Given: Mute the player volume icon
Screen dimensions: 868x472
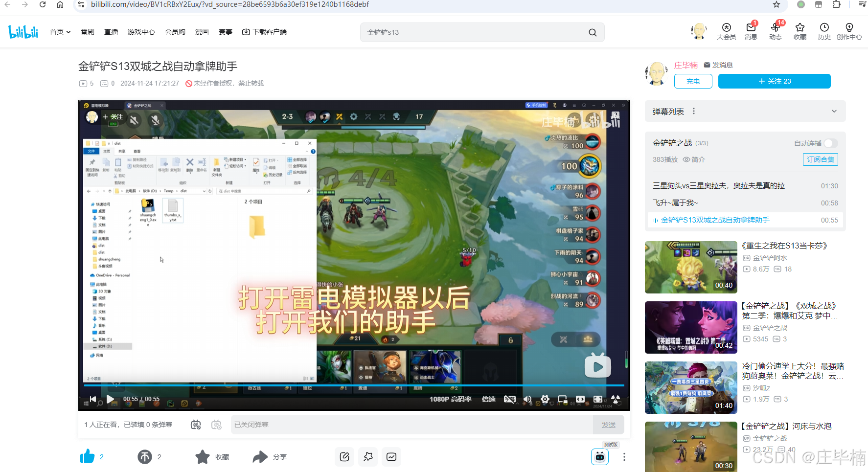Looking at the screenshot, I should click(x=527, y=399).
